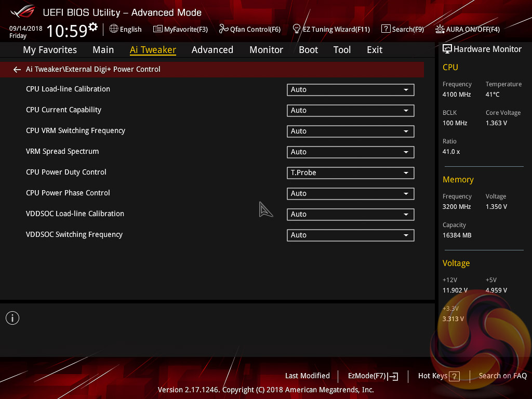Click the Hot Keys question mark icon
This screenshot has height=399, width=532.
coord(454,376)
